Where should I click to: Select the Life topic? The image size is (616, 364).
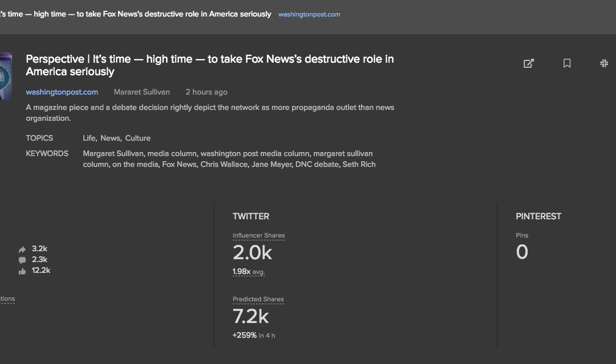tap(89, 138)
